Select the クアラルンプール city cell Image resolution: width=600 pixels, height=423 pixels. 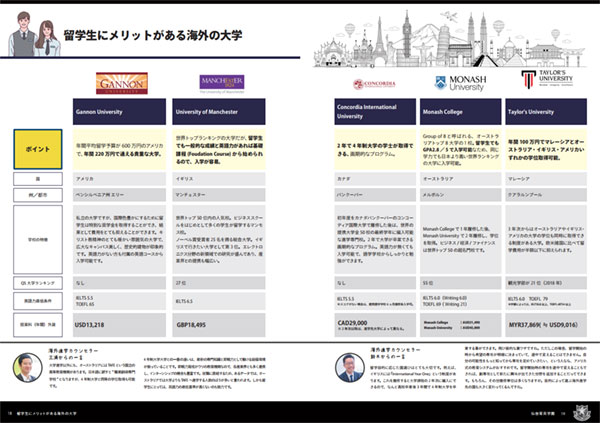546,195
